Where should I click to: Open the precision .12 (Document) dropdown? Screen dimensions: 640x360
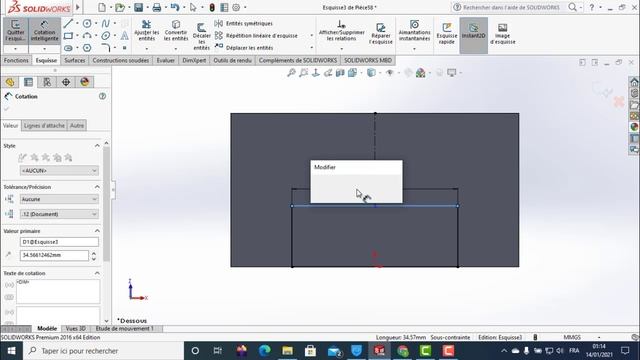pyautogui.click(x=59, y=214)
